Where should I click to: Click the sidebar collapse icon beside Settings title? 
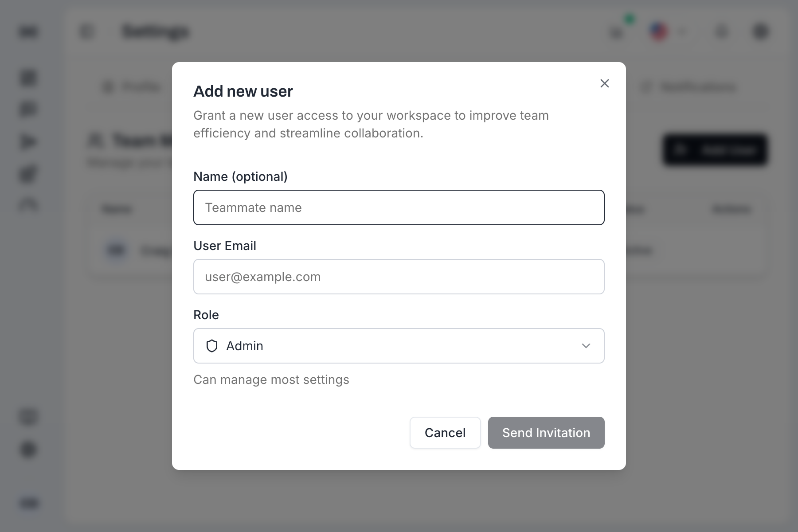click(87, 31)
